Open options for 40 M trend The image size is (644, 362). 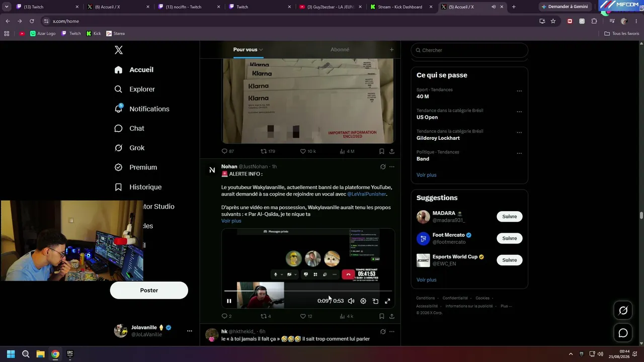[519, 91]
